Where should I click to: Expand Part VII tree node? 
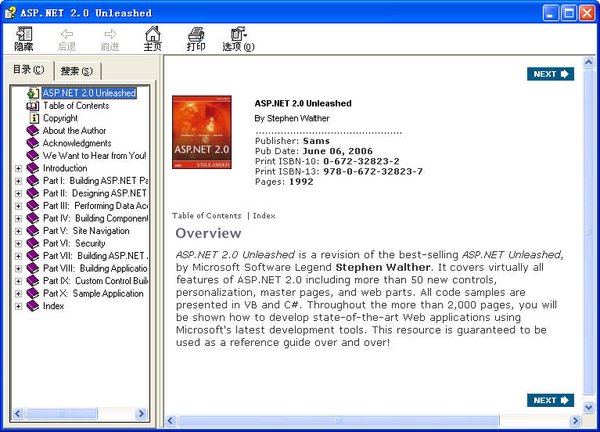point(18,256)
